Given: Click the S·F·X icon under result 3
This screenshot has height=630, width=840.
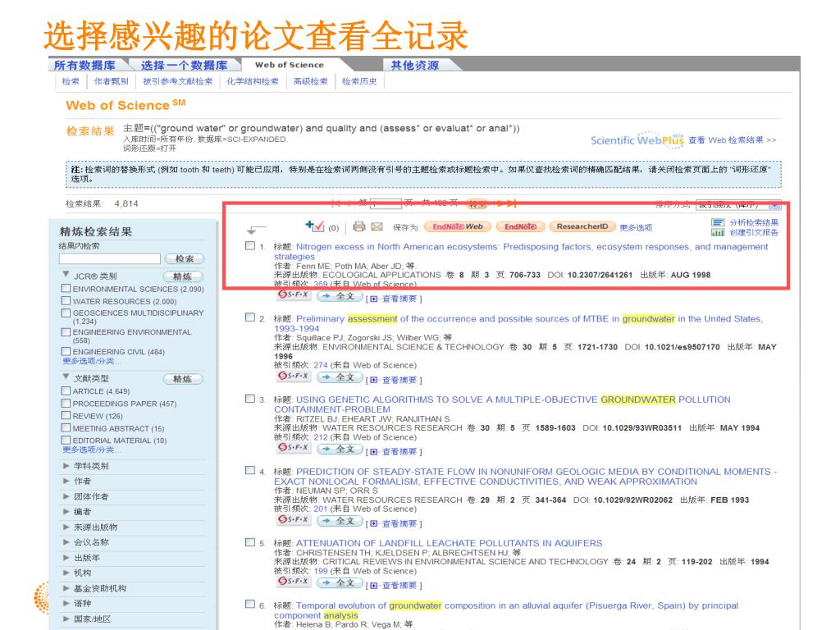Looking at the screenshot, I should click(293, 447).
